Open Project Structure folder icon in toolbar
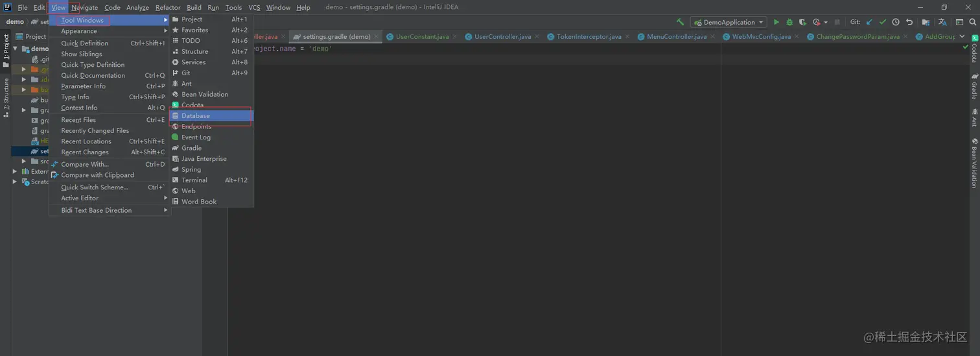Screen dimensions: 980x356 point(926,22)
